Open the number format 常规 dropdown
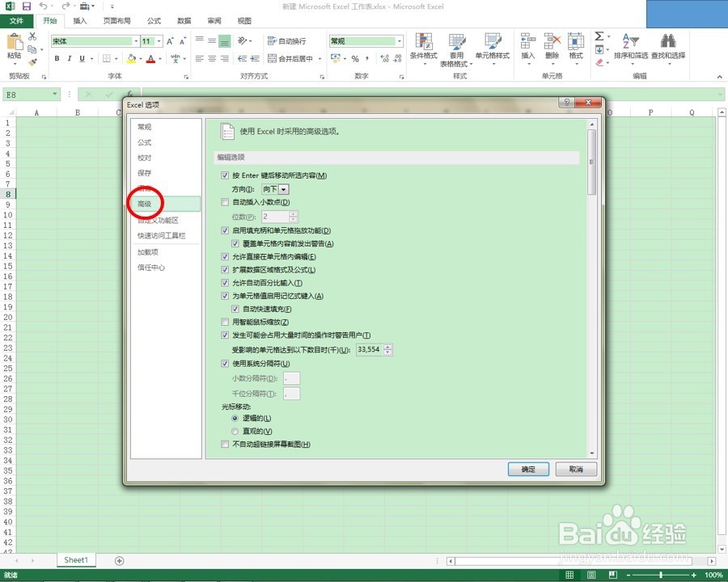The image size is (728, 582). pos(400,41)
